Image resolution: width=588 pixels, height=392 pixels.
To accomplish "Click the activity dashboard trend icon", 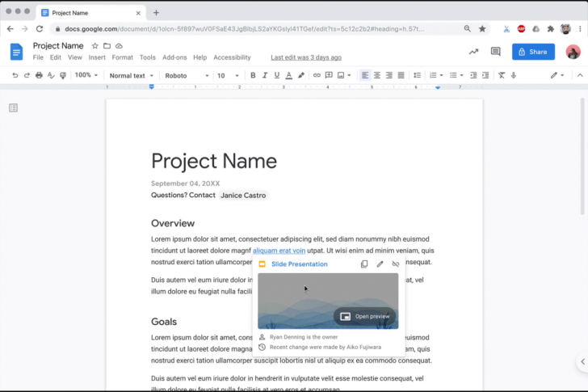I will 473,52.
